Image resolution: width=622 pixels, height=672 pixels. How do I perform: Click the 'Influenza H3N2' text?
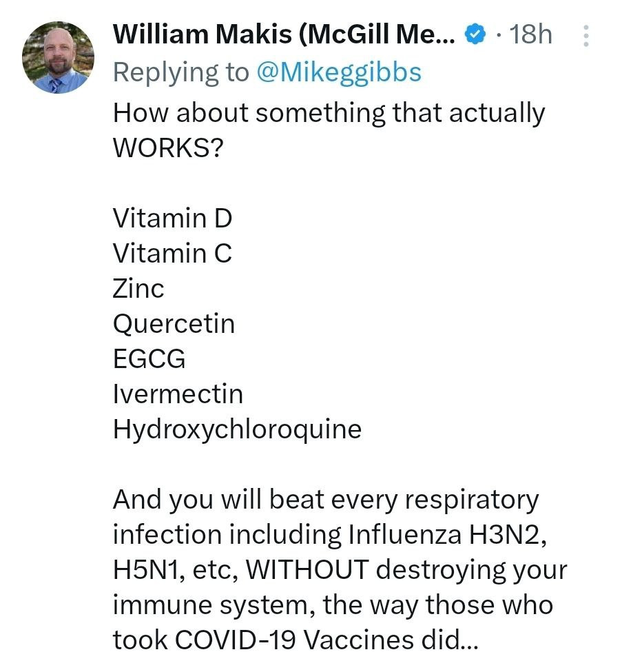click(x=448, y=535)
